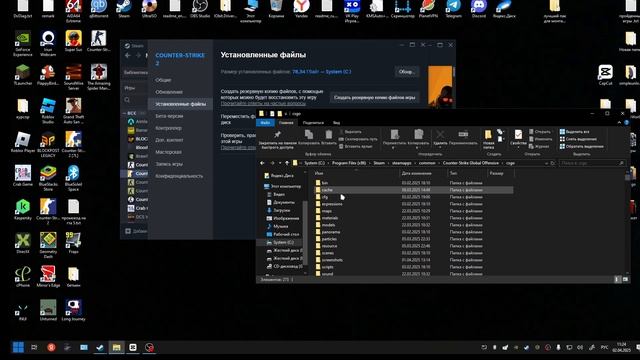Open the BlueStacks Store desktop shortcut
The height and width of the screenshot is (360, 640).
48,178
